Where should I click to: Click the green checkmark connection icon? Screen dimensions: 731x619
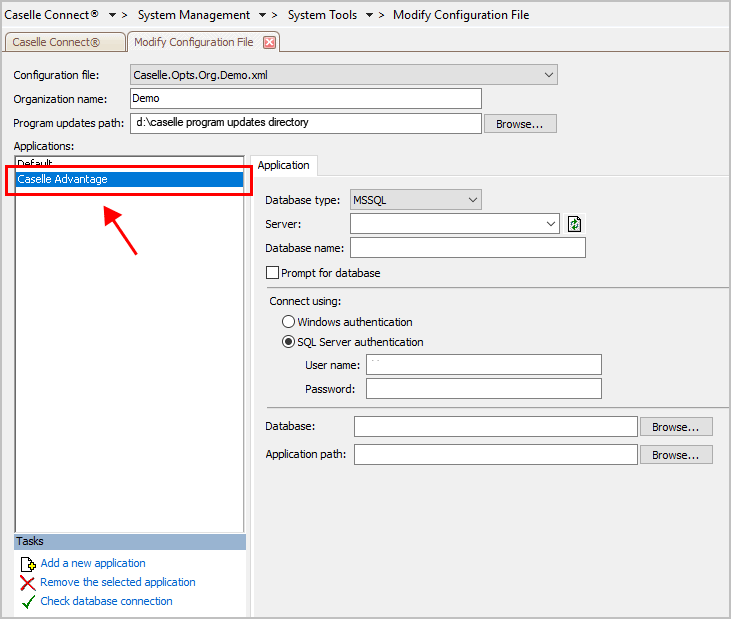click(x=28, y=602)
